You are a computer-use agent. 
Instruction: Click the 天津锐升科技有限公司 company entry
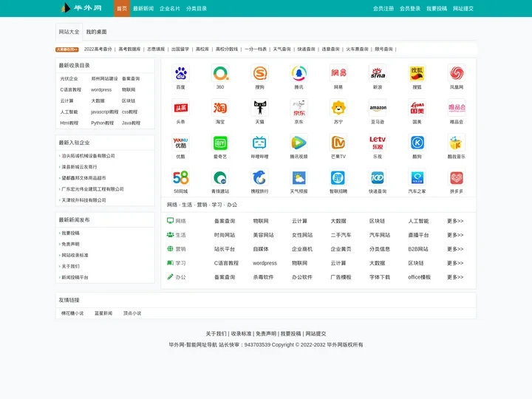coord(83,200)
